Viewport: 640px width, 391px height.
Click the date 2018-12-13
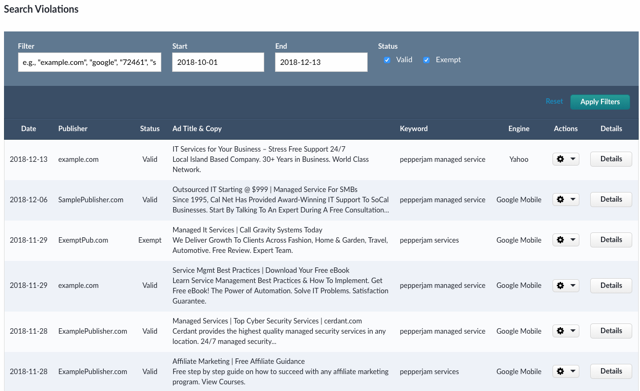click(29, 159)
